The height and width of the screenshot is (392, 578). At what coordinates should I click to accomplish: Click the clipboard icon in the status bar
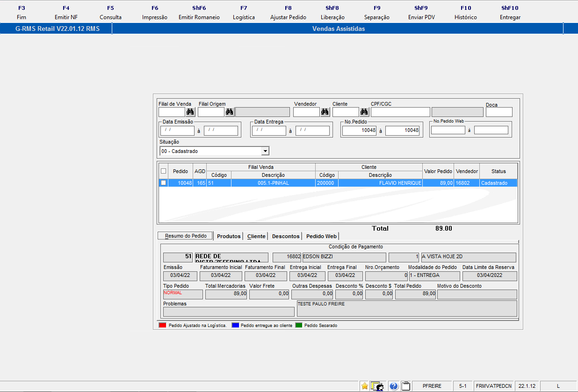[x=405, y=386]
